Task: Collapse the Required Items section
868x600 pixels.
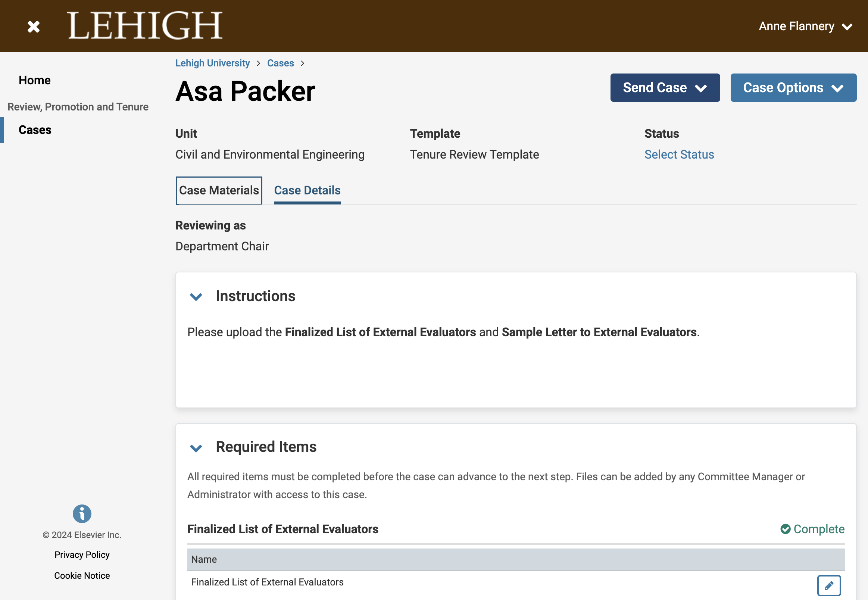Action: click(196, 448)
